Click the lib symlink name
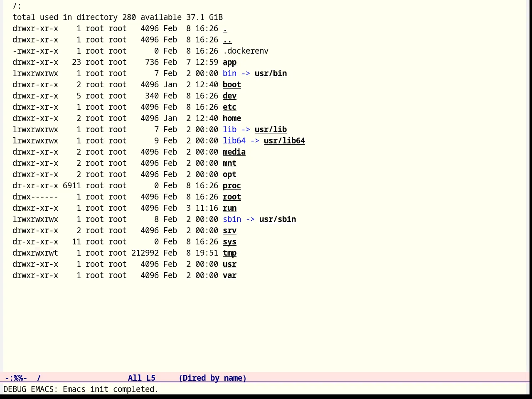Image resolution: width=532 pixels, height=399 pixels. pyautogui.click(x=229, y=130)
